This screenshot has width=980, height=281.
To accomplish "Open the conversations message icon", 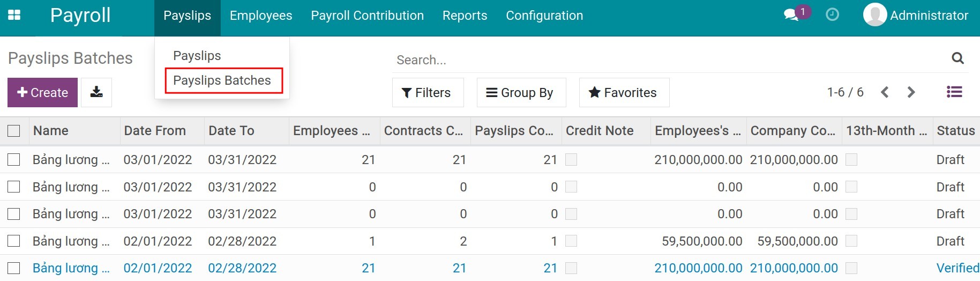I will tap(791, 15).
